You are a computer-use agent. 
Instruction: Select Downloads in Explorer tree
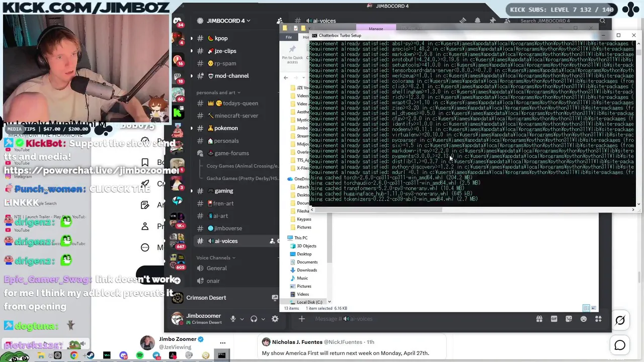point(307,270)
